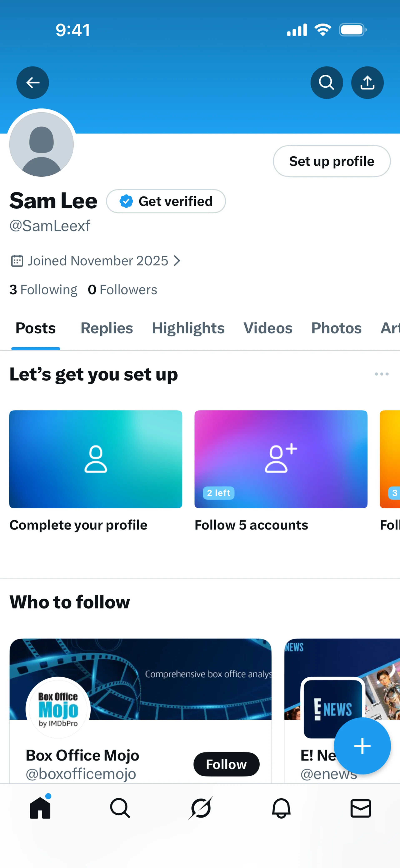Open Explore search in bottom navigation
Viewport: 400px width, 868px height.
click(x=120, y=808)
